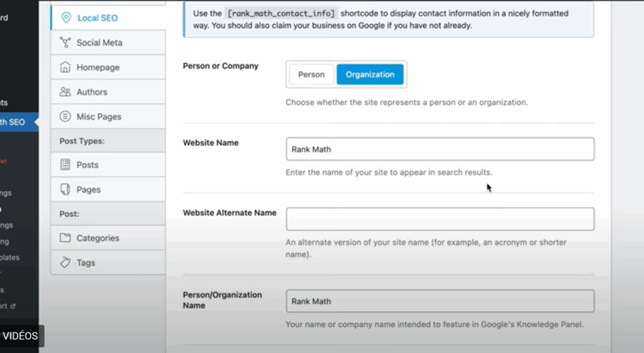Click the Website Alternate Name label
Viewport: 644px width, 353px height.
(x=230, y=213)
